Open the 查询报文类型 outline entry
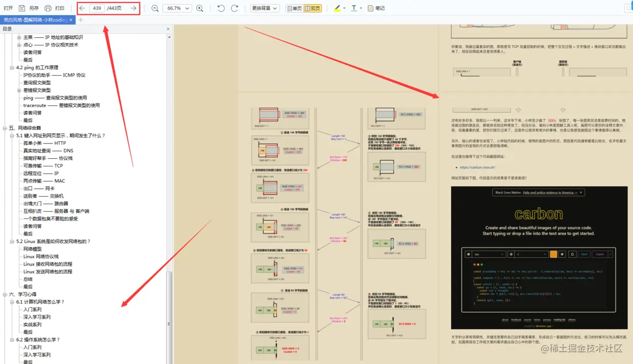633x364 pixels. [x=37, y=83]
